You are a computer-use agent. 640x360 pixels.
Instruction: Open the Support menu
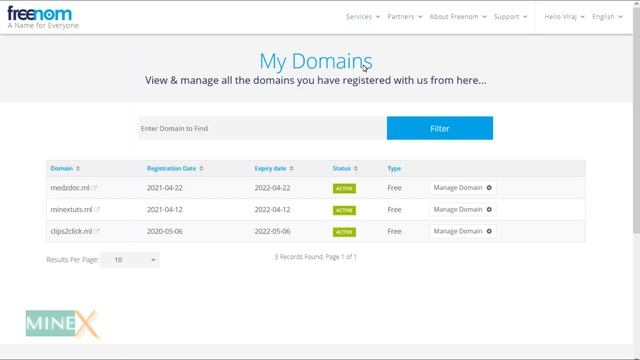click(x=510, y=17)
